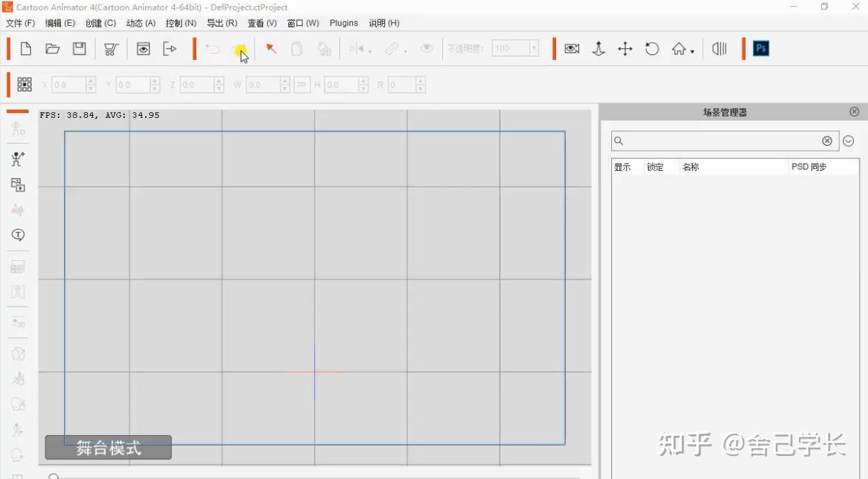Image resolution: width=868 pixels, height=479 pixels.
Task: Open the 导出 (R) menu
Action: click(222, 23)
